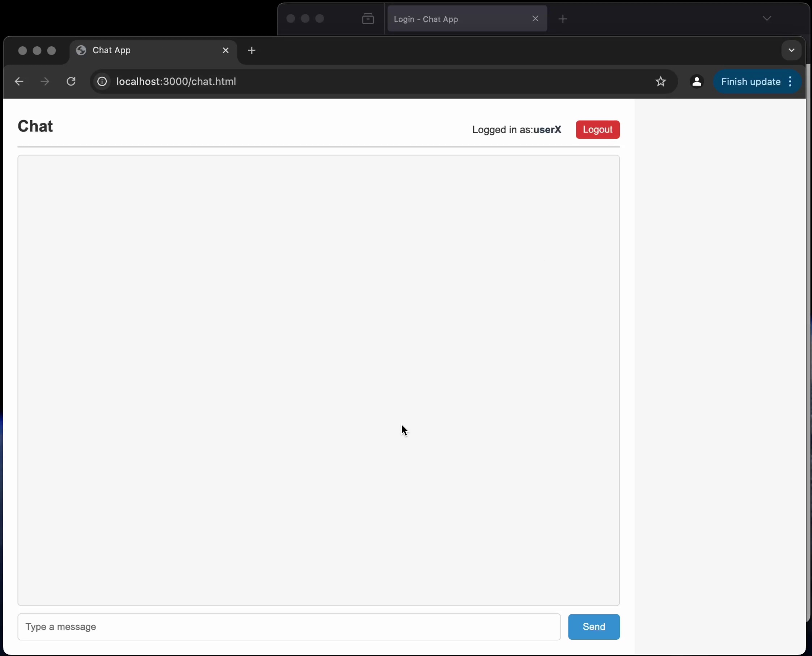Click the message input field

[289, 626]
